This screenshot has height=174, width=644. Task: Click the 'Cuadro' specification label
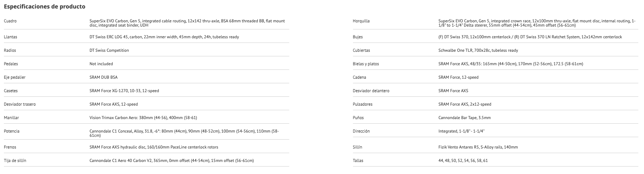[10, 21]
